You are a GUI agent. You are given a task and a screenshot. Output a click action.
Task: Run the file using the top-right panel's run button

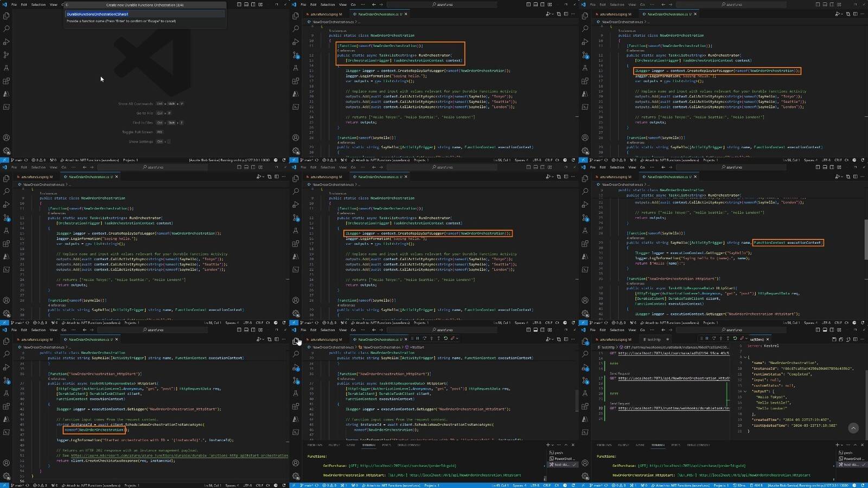pos(837,14)
